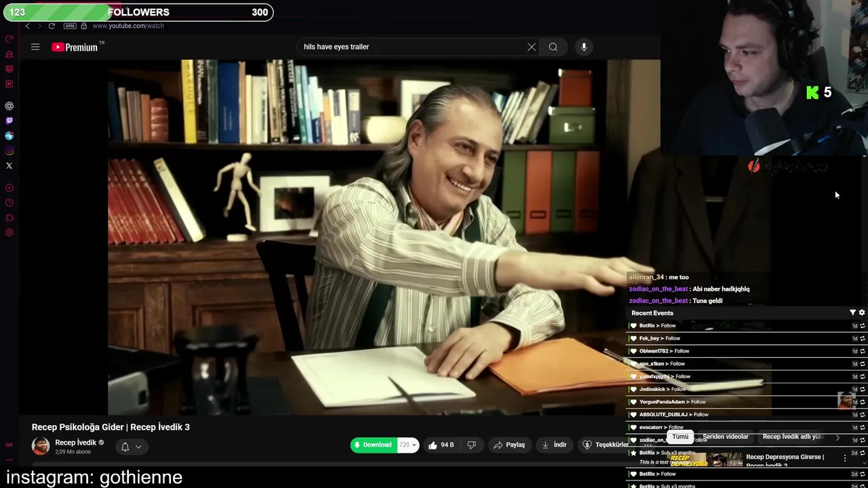This screenshot has width=868, height=488.
Task: Select the 'Seriden videolar' filter chip
Action: click(x=726, y=437)
